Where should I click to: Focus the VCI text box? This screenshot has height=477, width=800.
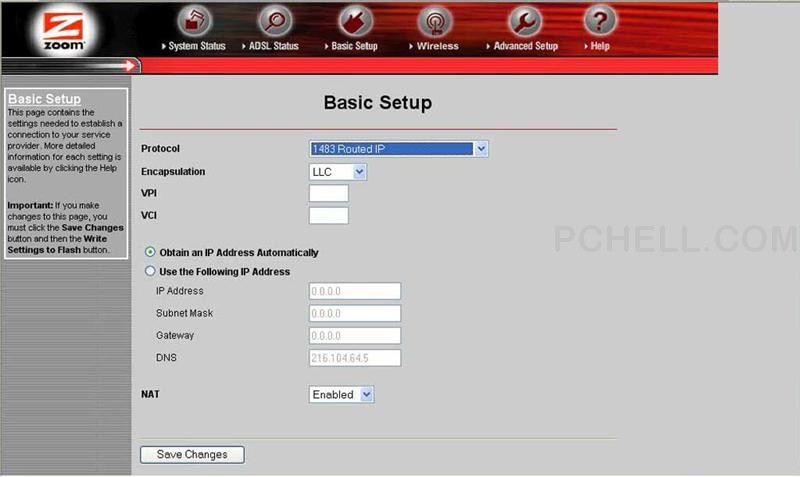click(329, 216)
